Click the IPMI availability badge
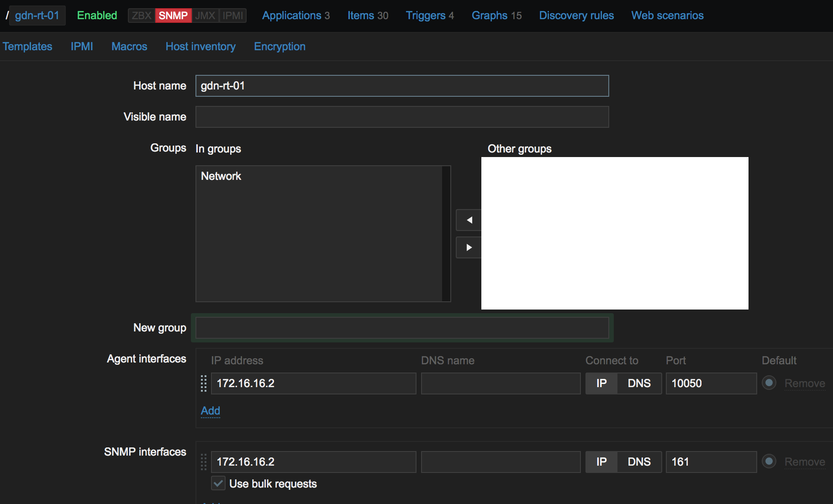833x504 pixels. pos(233,16)
